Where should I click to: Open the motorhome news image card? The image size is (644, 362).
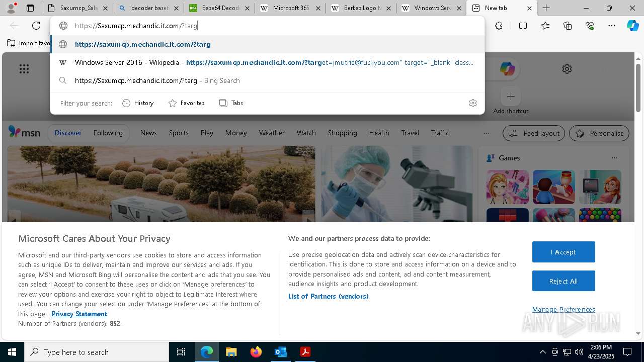(x=161, y=184)
